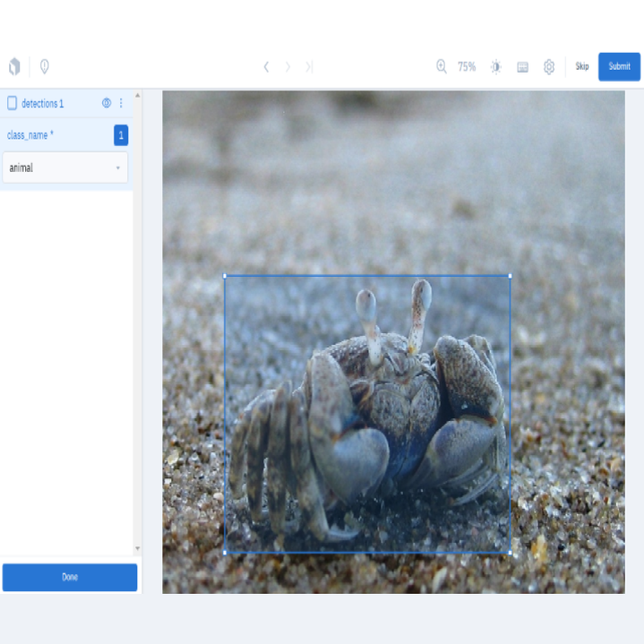Tick the detections 1 checkbox
This screenshot has width=644, height=644.
point(12,103)
